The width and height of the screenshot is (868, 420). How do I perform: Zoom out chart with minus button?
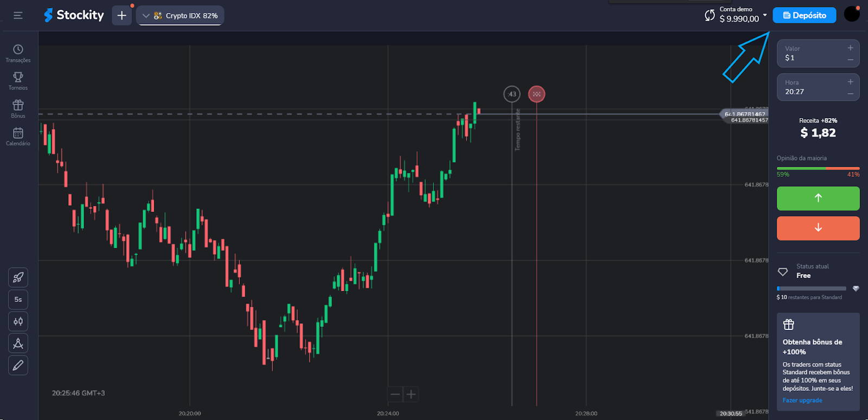point(395,395)
